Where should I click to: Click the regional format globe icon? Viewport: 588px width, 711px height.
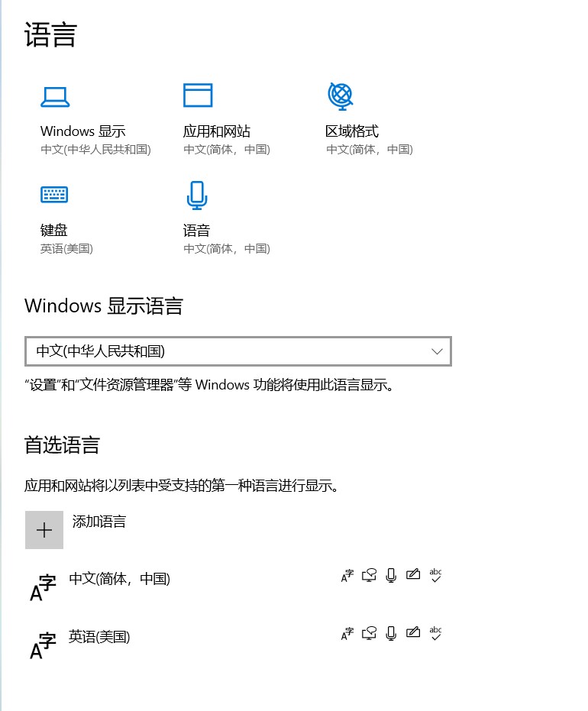pos(341,96)
